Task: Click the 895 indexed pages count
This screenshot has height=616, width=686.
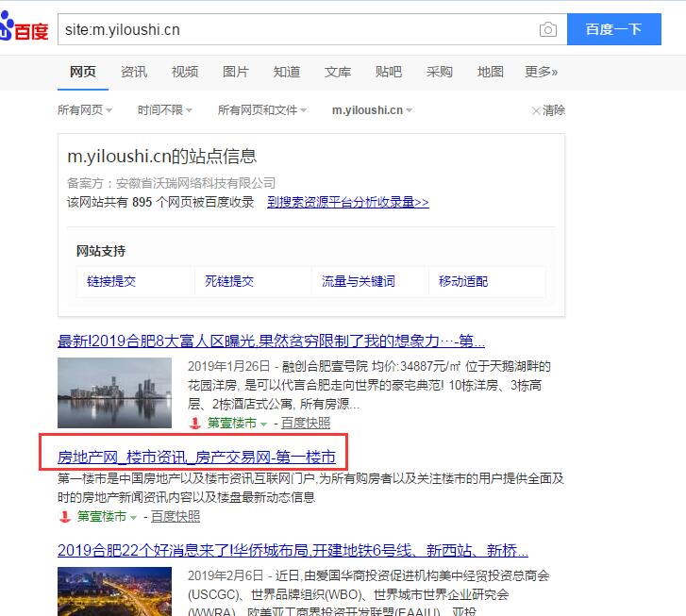Action: 142,202
